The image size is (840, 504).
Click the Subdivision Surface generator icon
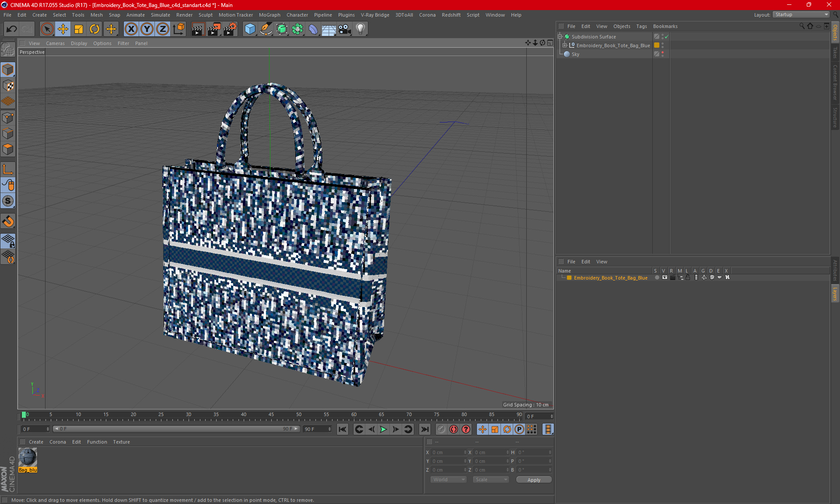pyautogui.click(x=282, y=29)
